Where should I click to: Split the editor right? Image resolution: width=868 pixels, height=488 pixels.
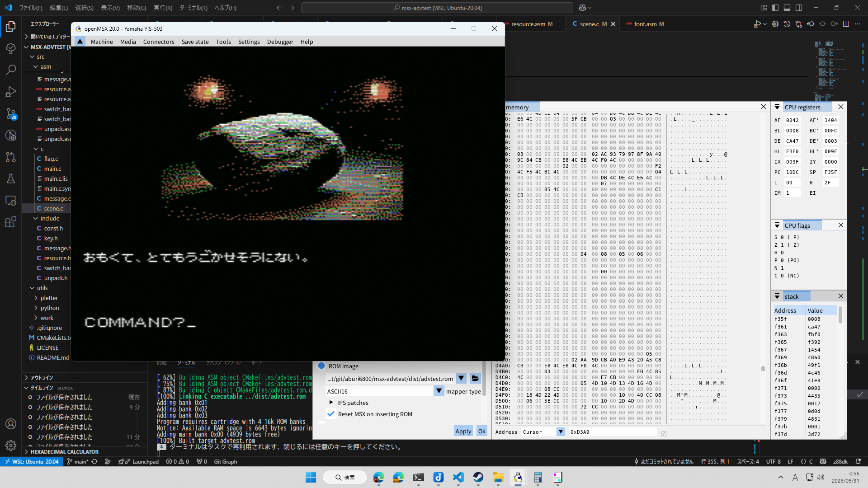point(846,24)
